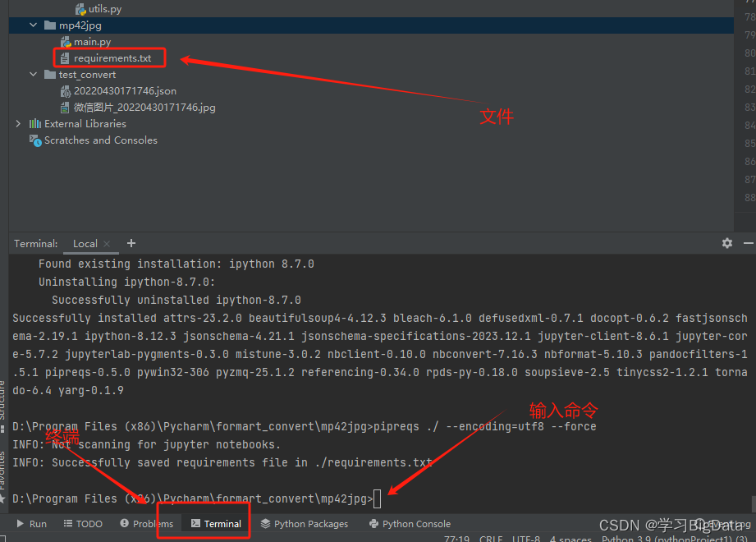Viewport: 756px width, 542px height.
Task: Click the Scratches and Consoles icon
Action: (x=35, y=140)
